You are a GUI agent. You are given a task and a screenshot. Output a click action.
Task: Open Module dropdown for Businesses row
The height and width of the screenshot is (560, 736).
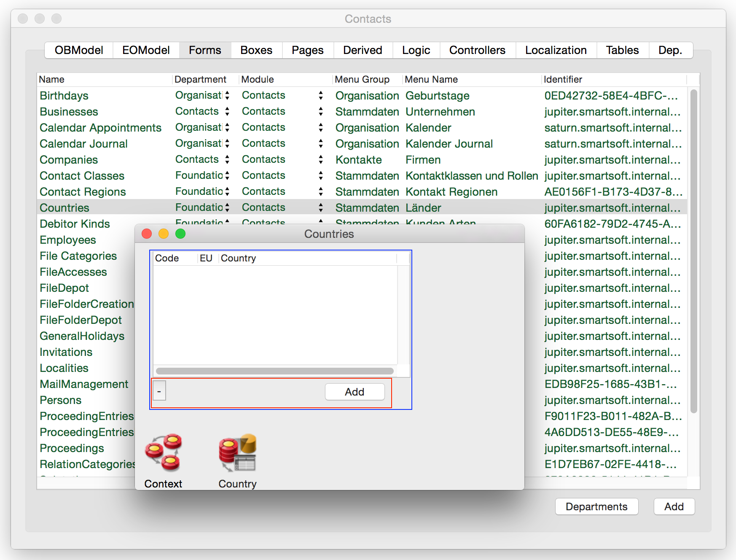321,112
